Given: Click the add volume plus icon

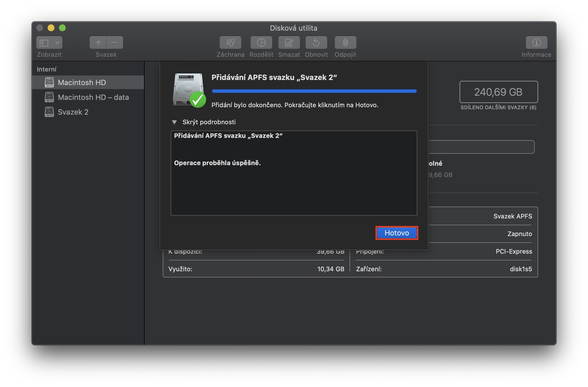Looking at the screenshot, I should (98, 43).
